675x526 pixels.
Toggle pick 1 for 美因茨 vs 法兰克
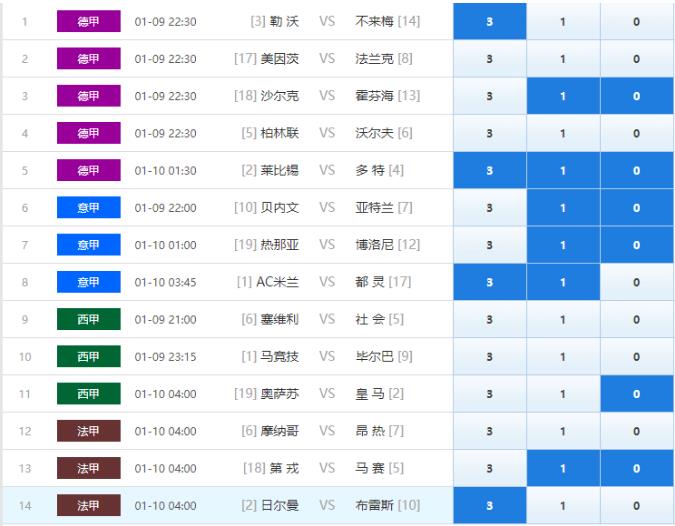(x=563, y=59)
